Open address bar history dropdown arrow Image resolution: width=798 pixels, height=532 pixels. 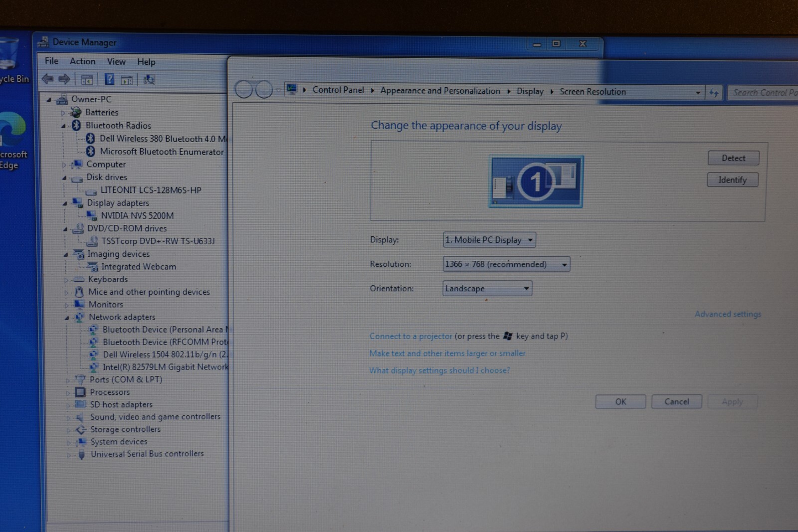click(698, 93)
